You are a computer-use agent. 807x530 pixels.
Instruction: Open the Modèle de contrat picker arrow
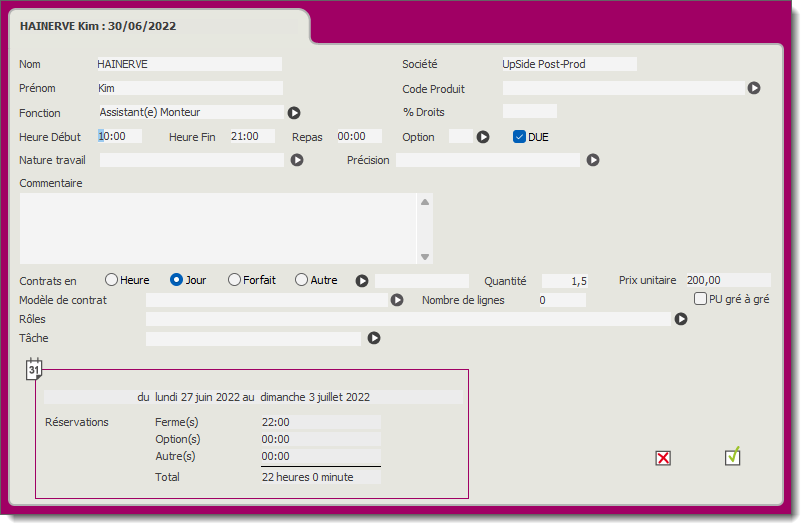click(x=397, y=300)
